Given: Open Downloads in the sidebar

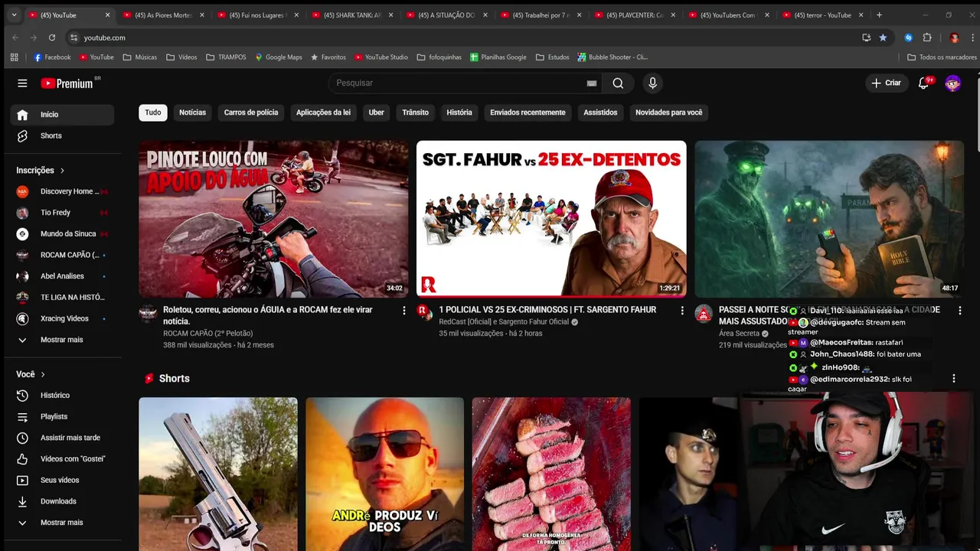Looking at the screenshot, I should [63, 501].
